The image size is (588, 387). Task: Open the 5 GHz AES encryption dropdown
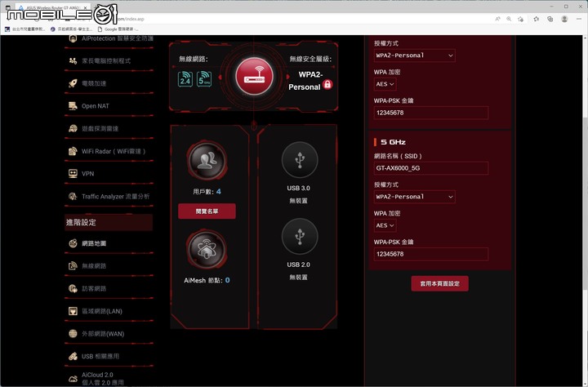pyautogui.click(x=385, y=225)
